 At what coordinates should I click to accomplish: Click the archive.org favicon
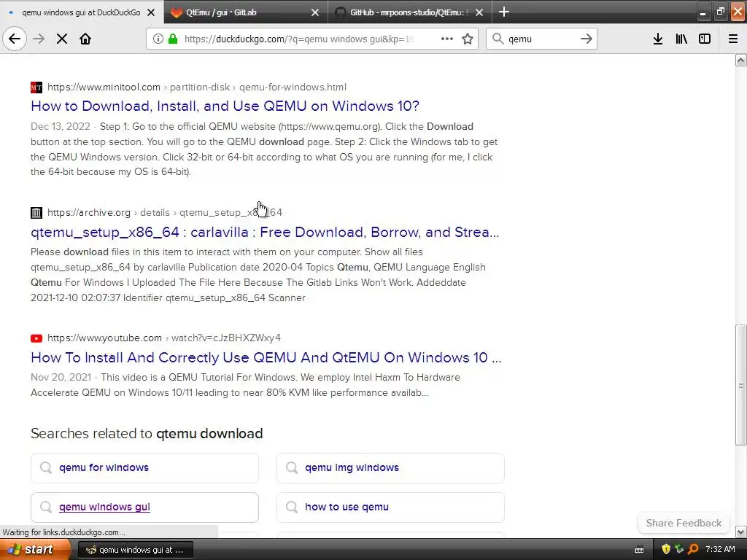(x=36, y=212)
